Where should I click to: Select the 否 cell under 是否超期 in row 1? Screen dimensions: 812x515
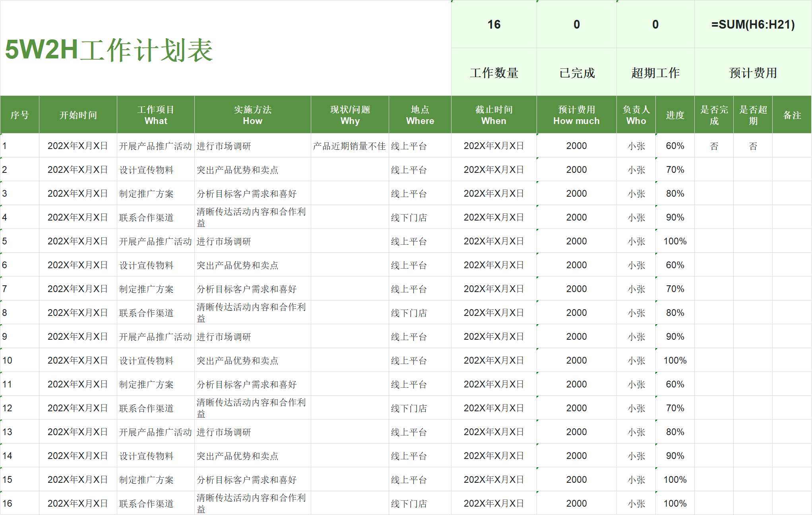pos(752,146)
